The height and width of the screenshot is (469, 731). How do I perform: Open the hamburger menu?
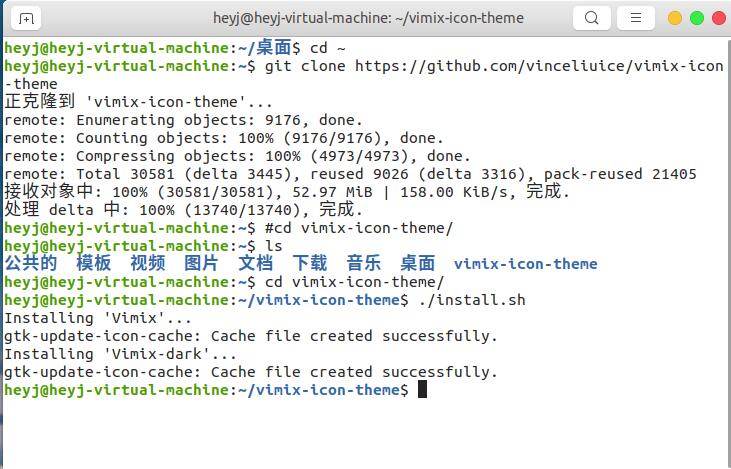(636, 18)
